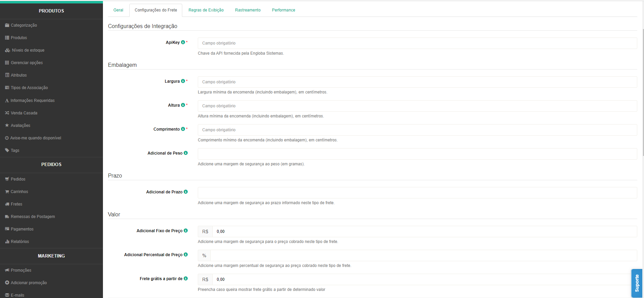Screen dimensions: 644x298
Task: Click the Promoções megaphone icon
Action: 7,270
